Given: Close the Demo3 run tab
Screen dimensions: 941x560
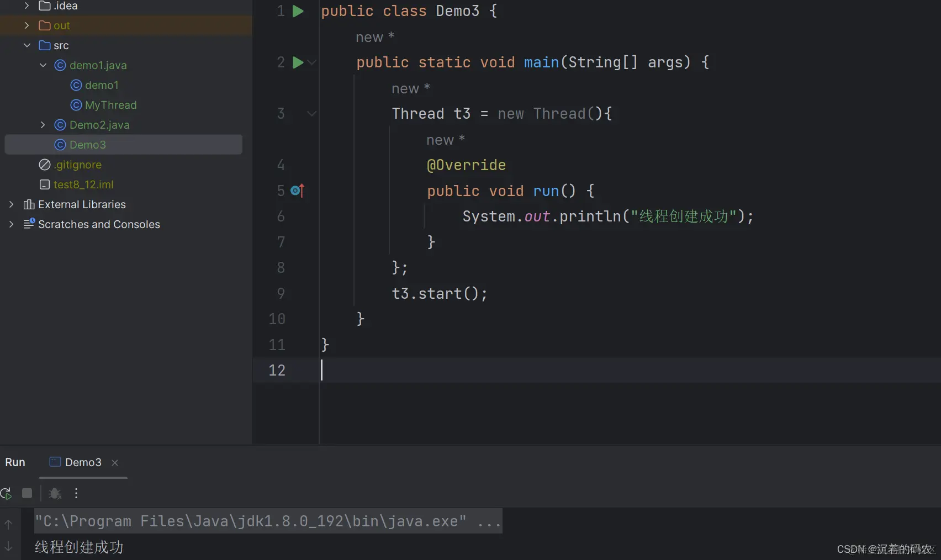Looking at the screenshot, I should (115, 463).
